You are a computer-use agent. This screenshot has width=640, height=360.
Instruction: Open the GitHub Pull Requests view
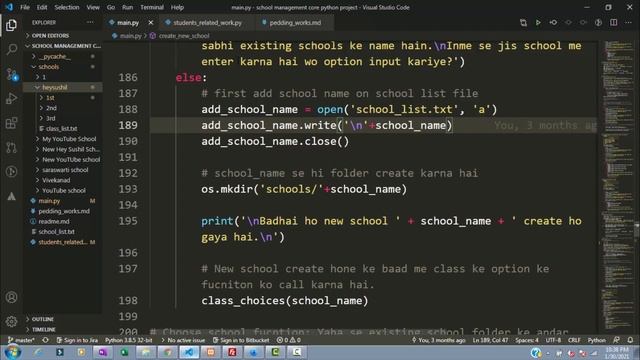tap(11, 147)
